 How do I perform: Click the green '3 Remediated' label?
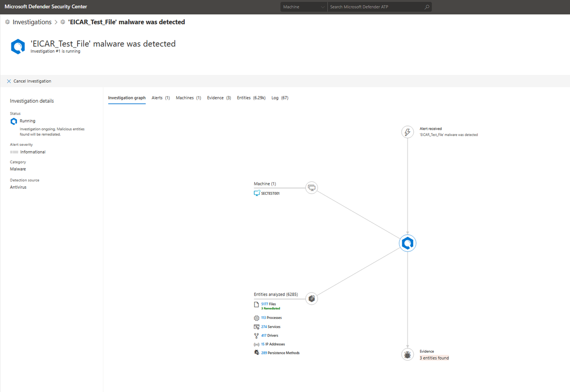point(270,308)
